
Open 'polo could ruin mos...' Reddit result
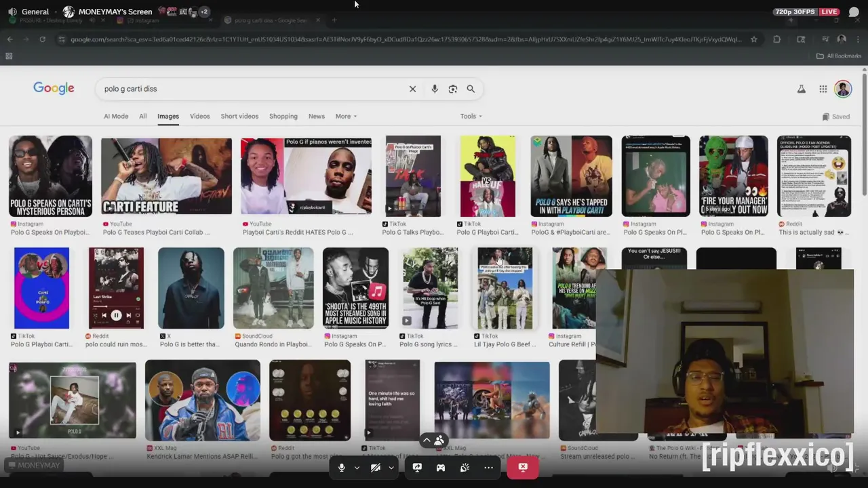pos(116,344)
